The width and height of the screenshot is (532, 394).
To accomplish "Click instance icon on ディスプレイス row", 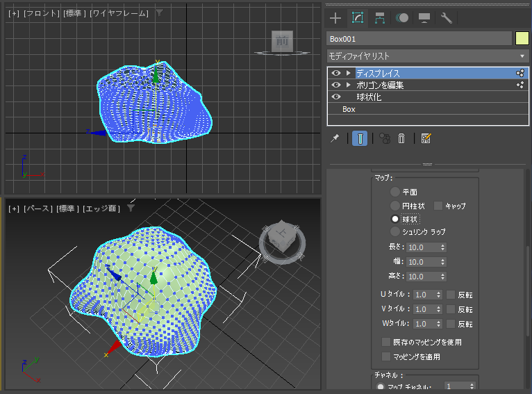I will (x=519, y=73).
